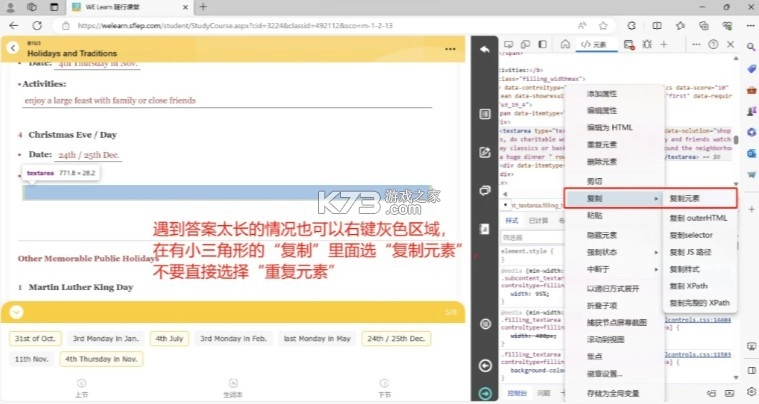Open the edit note icon in dark sidebar
759x404 pixels.
[x=485, y=153]
